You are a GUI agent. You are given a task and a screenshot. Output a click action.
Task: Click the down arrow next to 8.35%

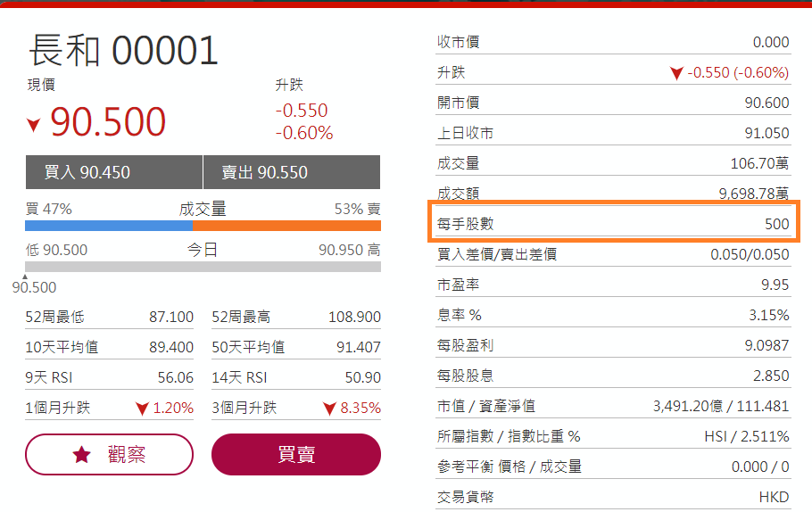[329, 409]
